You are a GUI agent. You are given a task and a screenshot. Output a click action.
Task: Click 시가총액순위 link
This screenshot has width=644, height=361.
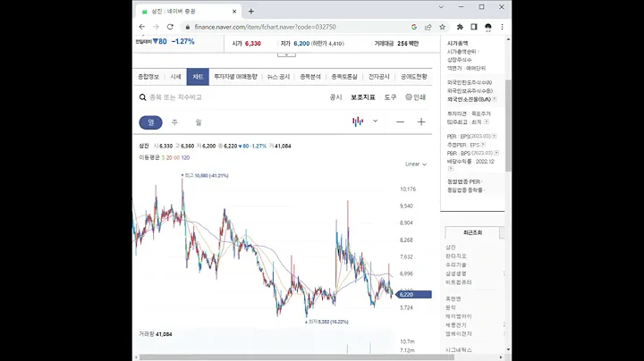click(x=462, y=52)
